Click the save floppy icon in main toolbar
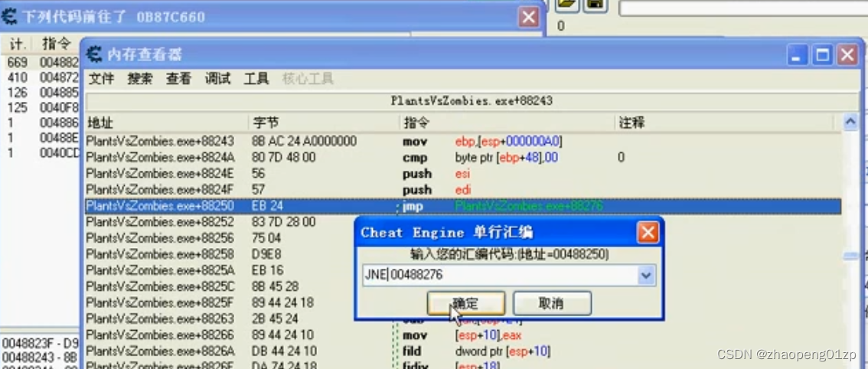 (596, 5)
